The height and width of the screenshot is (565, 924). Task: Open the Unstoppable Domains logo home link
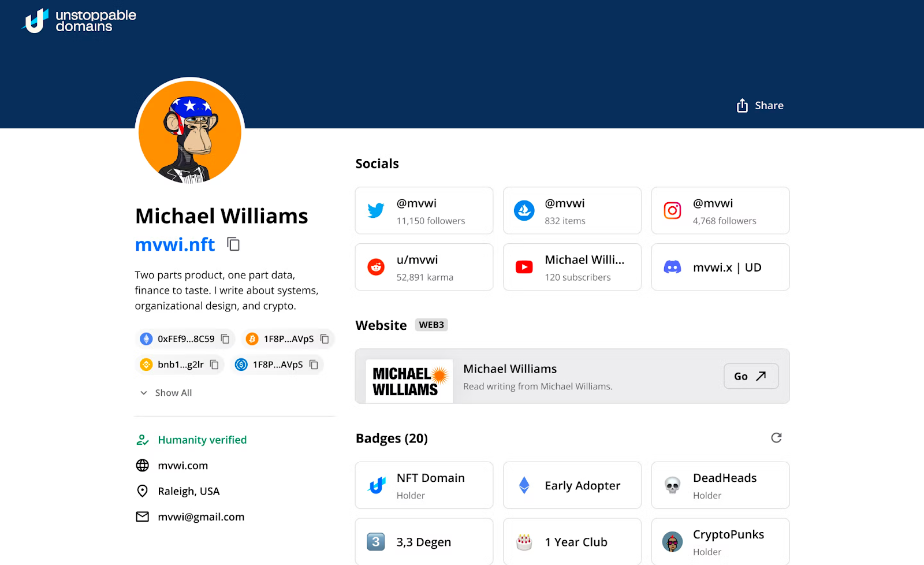[x=79, y=21]
